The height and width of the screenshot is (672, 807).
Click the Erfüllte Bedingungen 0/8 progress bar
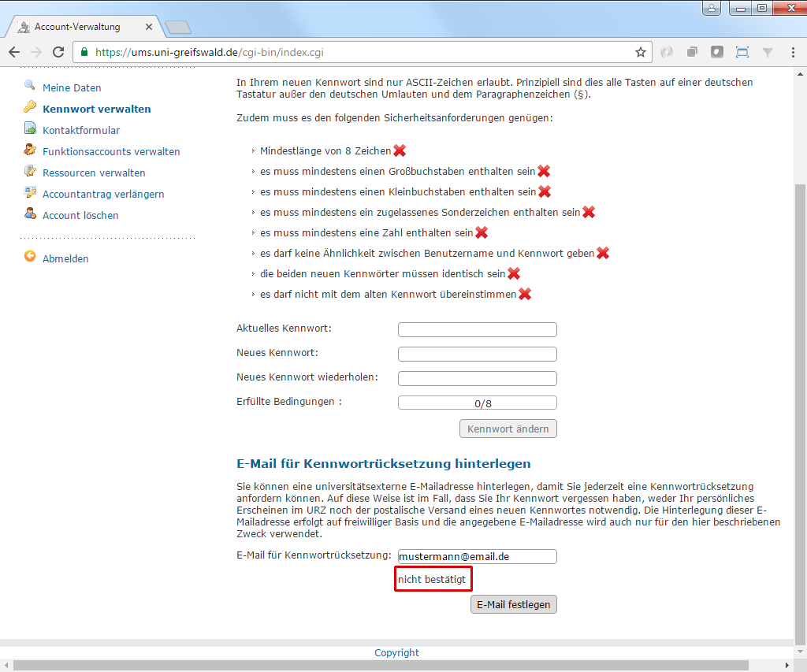tap(477, 403)
